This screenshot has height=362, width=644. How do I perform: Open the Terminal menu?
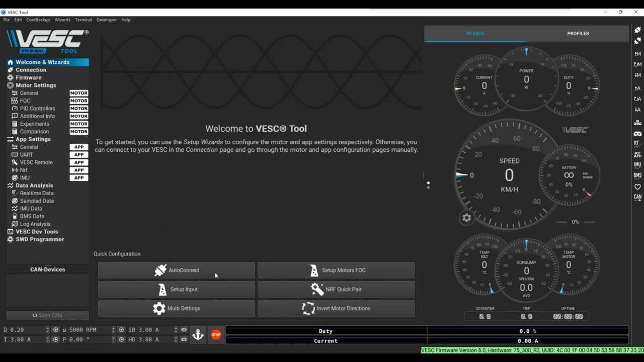tap(84, 20)
